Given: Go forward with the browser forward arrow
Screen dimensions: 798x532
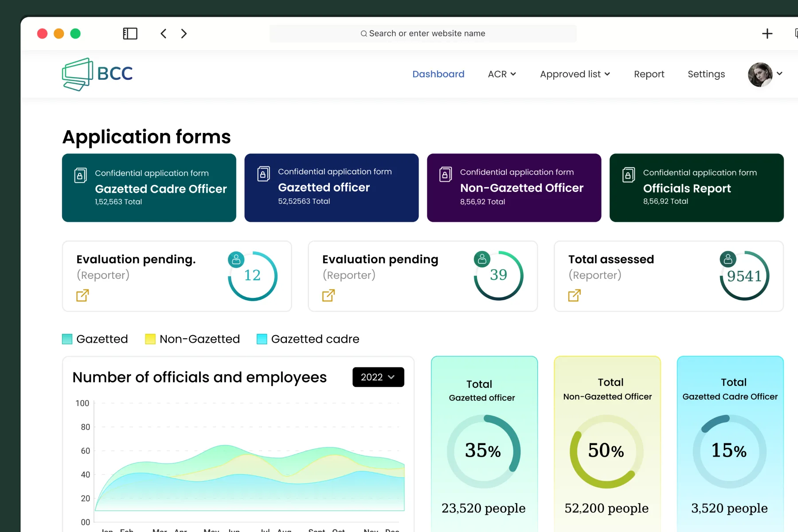Looking at the screenshot, I should tap(184, 34).
